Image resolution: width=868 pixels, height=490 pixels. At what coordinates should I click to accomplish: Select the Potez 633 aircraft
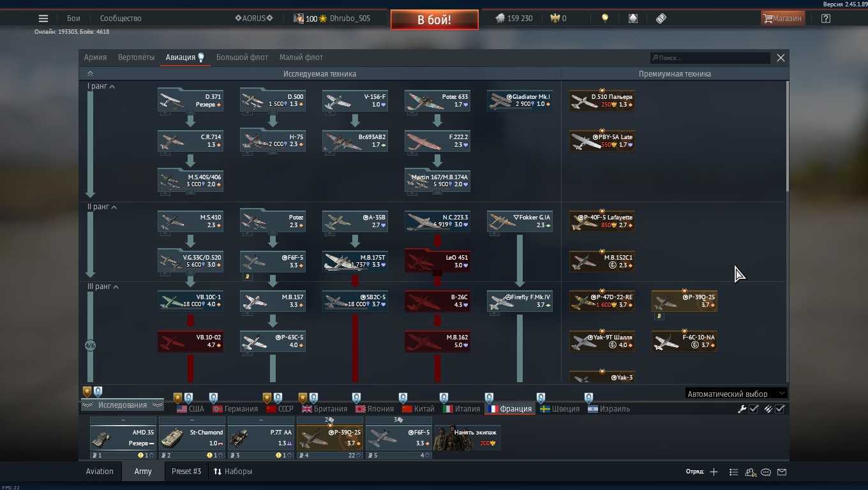pyautogui.click(x=437, y=101)
